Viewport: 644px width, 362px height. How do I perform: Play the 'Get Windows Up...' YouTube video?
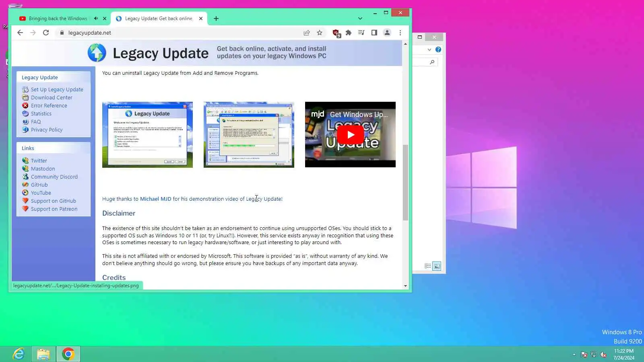pos(350,135)
